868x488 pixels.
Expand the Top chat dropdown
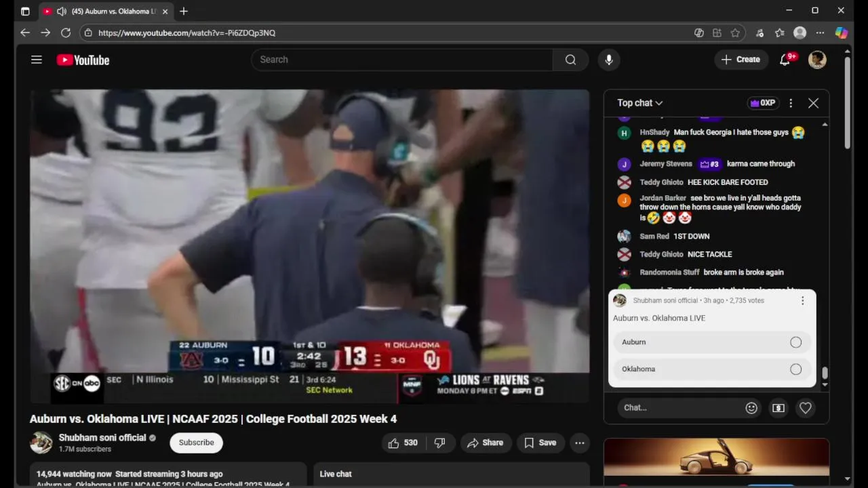[639, 103]
